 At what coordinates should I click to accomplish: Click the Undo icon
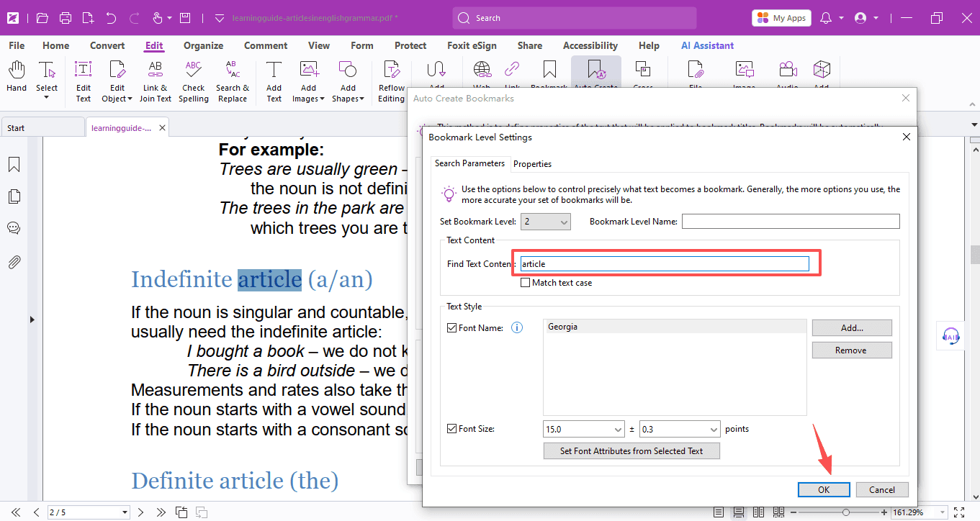pyautogui.click(x=111, y=18)
